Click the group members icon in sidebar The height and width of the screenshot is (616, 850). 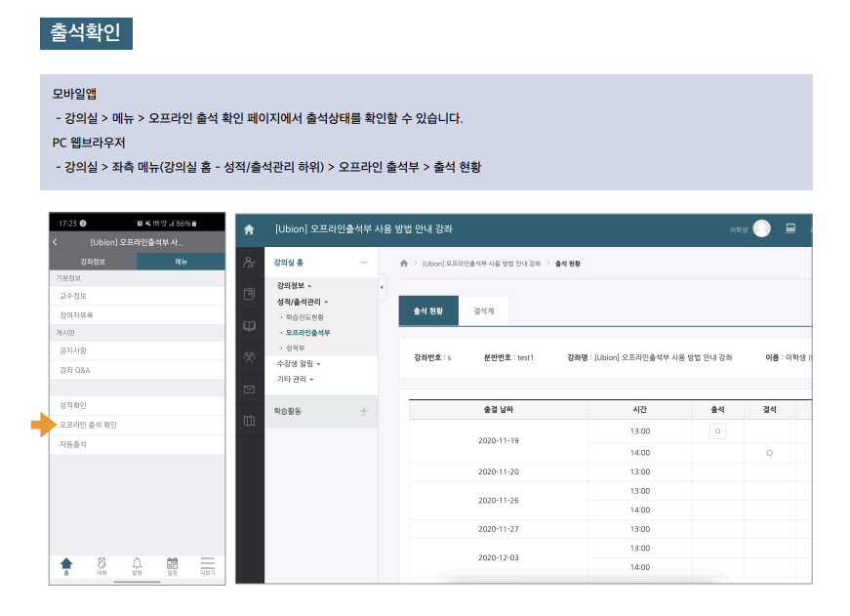(x=249, y=357)
